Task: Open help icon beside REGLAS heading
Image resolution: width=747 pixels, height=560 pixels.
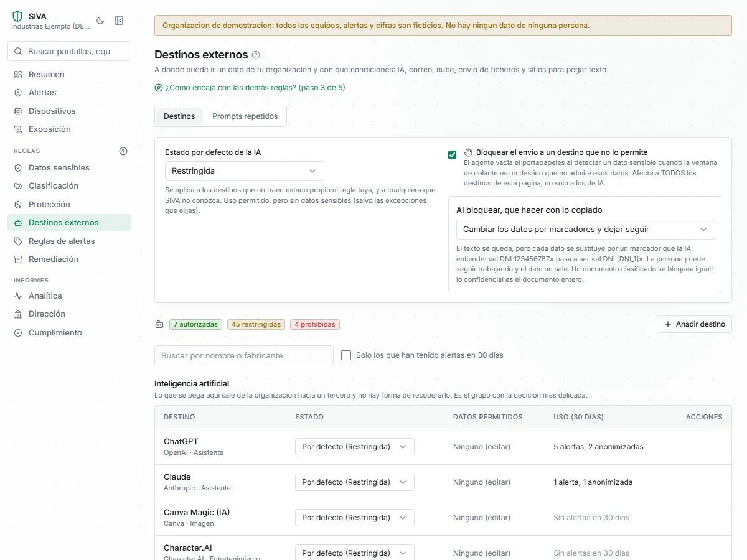Action: click(x=123, y=151)
